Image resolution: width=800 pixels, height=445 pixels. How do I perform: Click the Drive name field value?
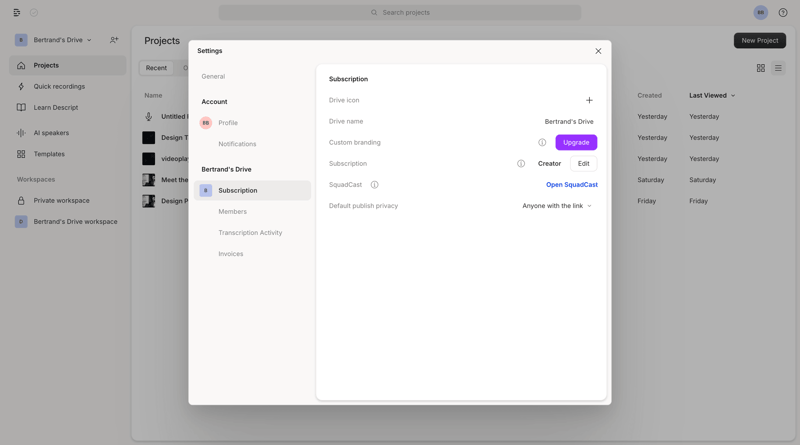tap(569, 121)
